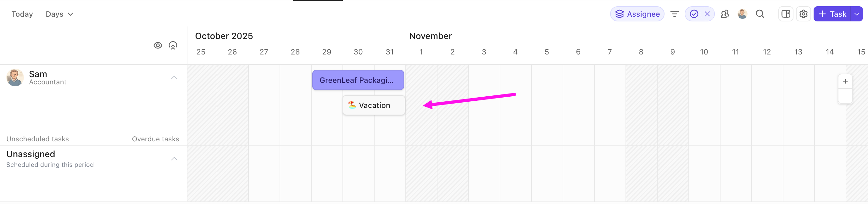
Task: Open Sam's Overdue tasks
Action: pyautogui.click(x=155, y=139)
